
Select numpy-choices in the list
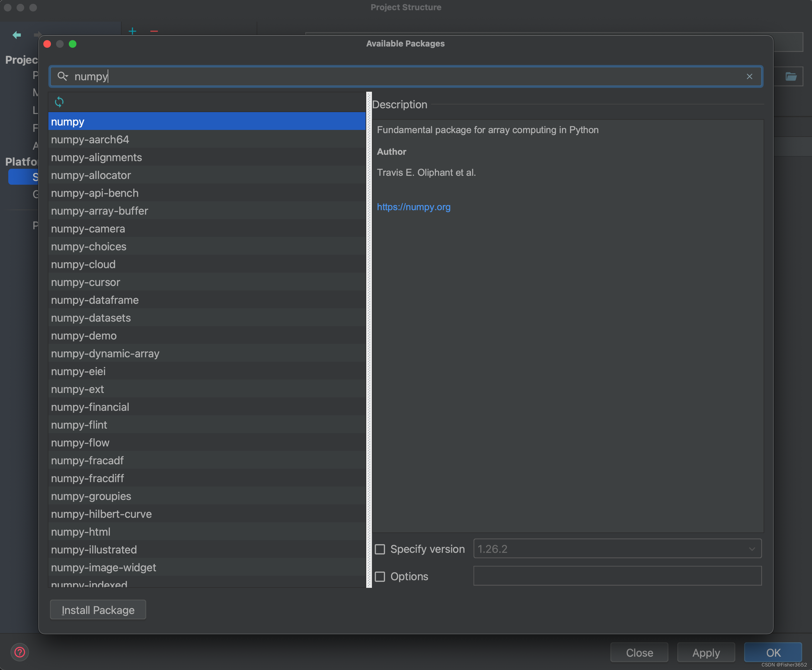tap(207, 246)
